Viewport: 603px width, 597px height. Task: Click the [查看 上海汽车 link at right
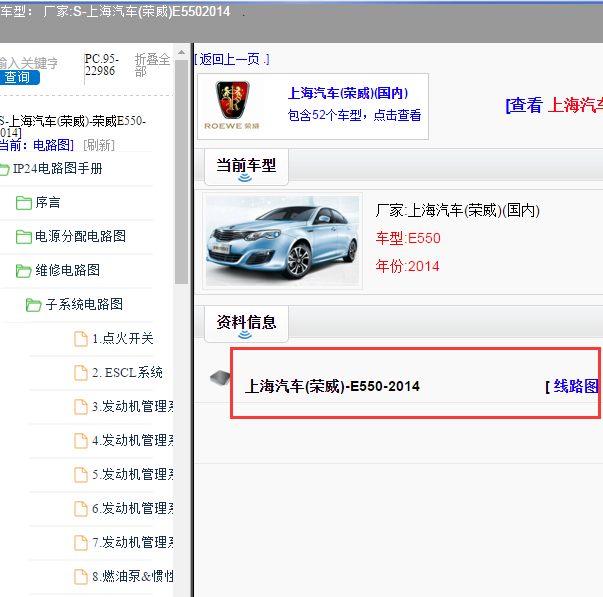554,105
